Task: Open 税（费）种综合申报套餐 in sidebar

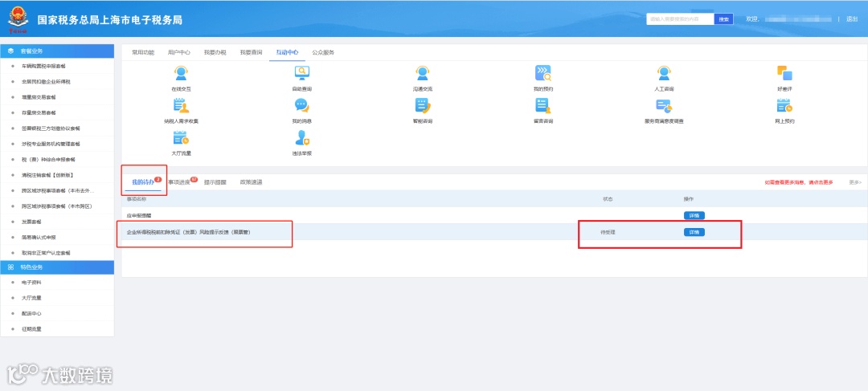Action: (48, 159)
